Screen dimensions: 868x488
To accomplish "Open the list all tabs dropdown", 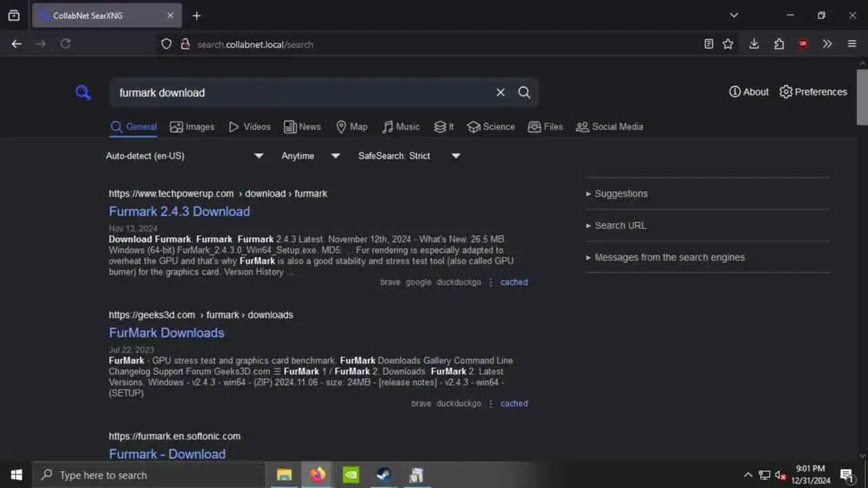I will [x=734, y=16].
